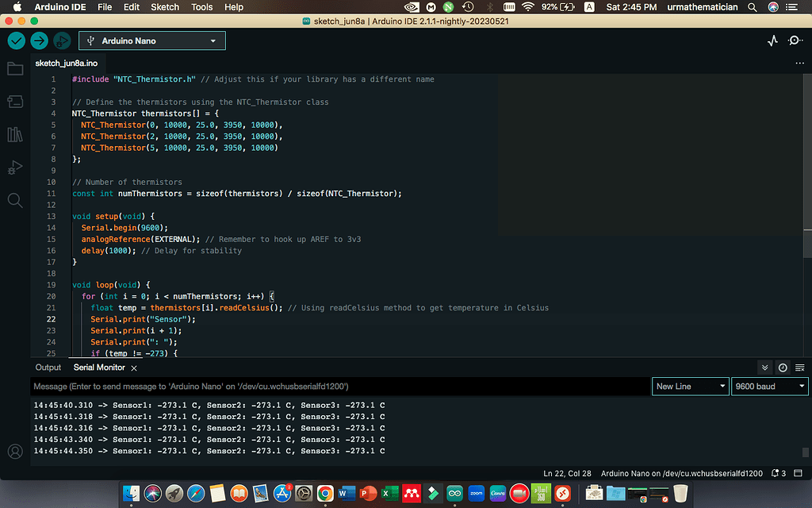Start debugging from the top toolbar
The width and height of the screenshot is (812, 508).
(x=62, y=40)
